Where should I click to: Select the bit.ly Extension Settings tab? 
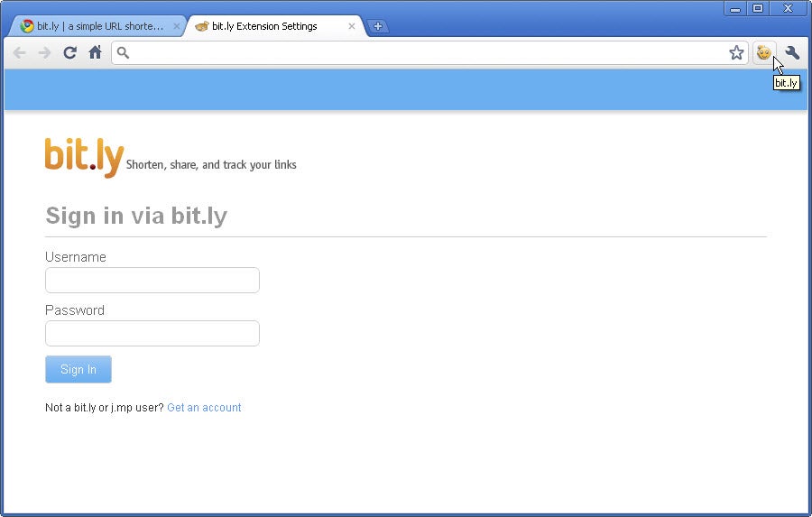point(274,26)
